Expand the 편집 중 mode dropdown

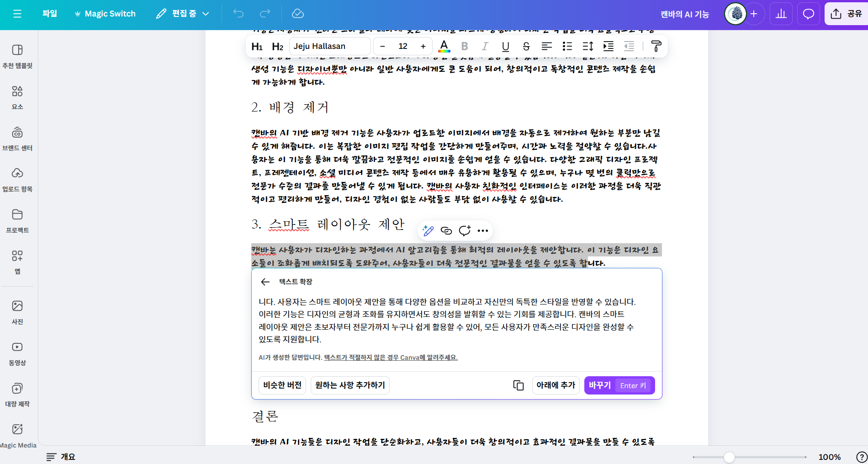pos(182,14)
